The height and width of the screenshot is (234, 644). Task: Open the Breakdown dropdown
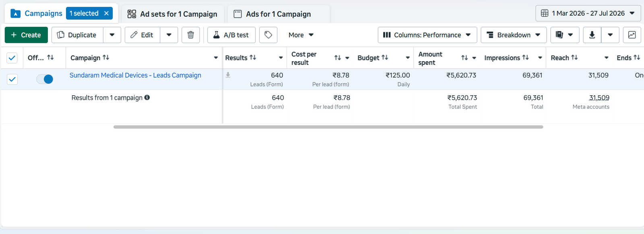[x=514, y=35]
